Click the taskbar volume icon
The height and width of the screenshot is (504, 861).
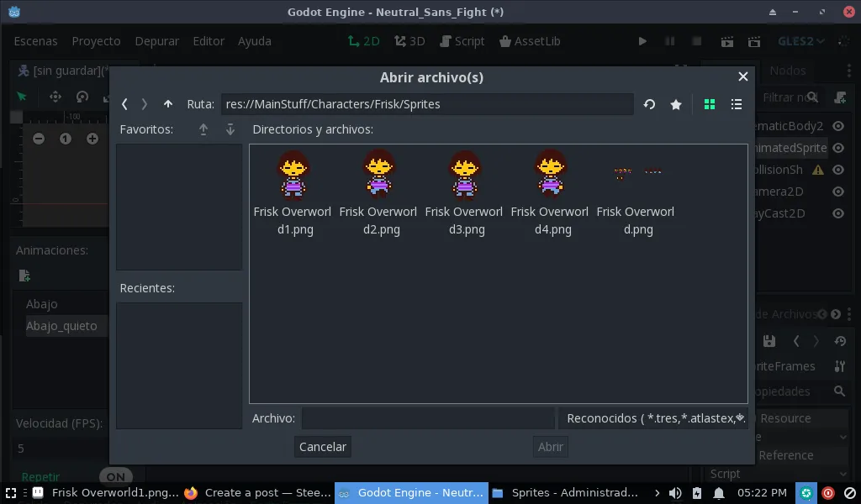click(x=675, y=493)
